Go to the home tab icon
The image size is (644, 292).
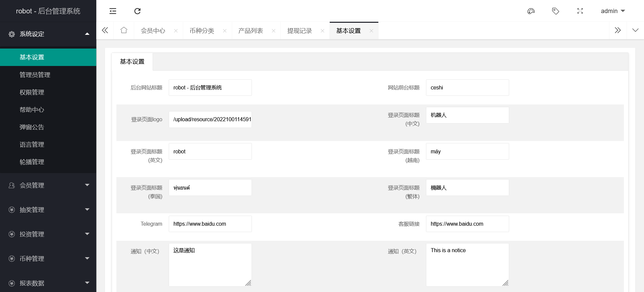coord(124,30)
